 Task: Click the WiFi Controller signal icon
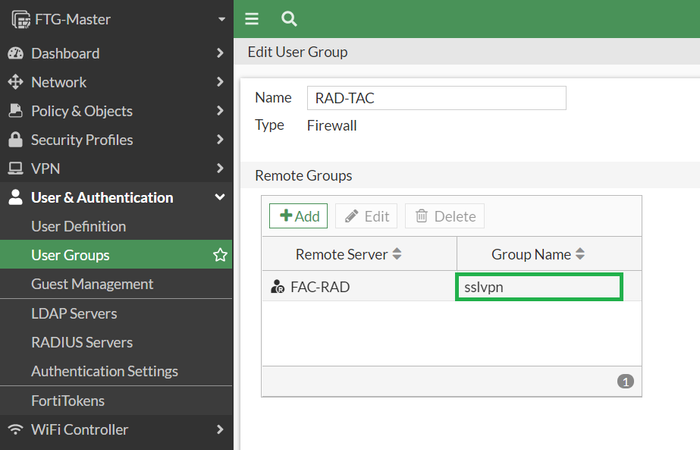[x=15, y=430]
